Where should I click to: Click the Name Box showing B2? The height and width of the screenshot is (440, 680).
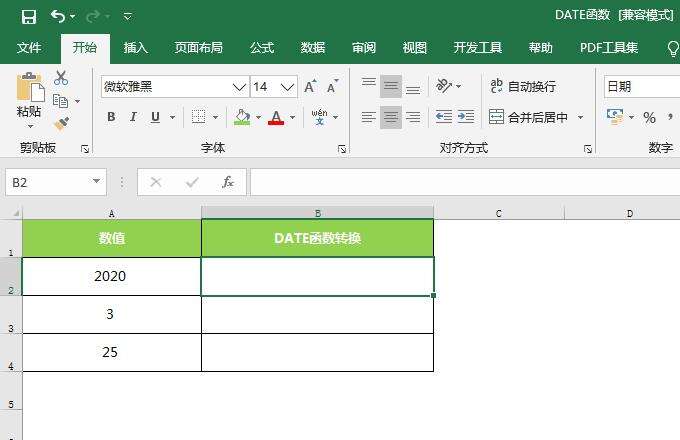(x=56, y=182)
